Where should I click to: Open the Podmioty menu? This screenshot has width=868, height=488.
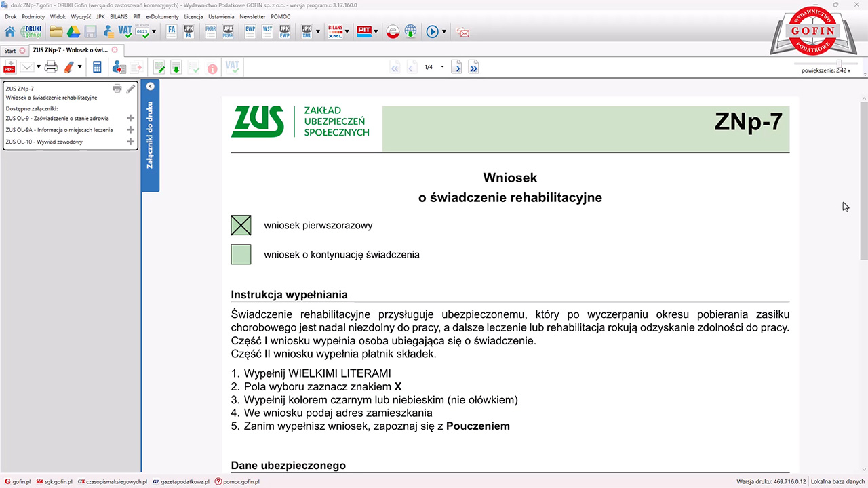pos(33,16)
